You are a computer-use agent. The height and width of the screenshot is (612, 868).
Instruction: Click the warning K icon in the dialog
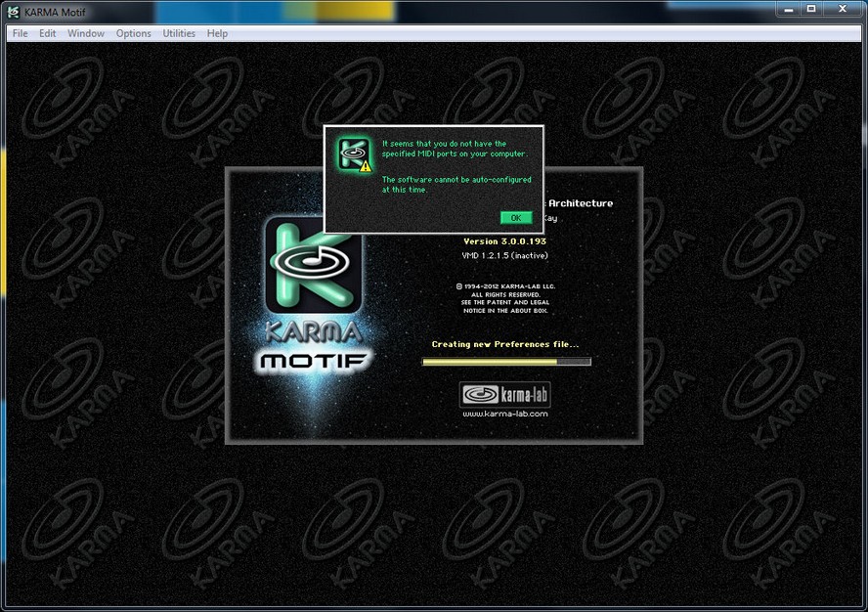coord(354,155)
